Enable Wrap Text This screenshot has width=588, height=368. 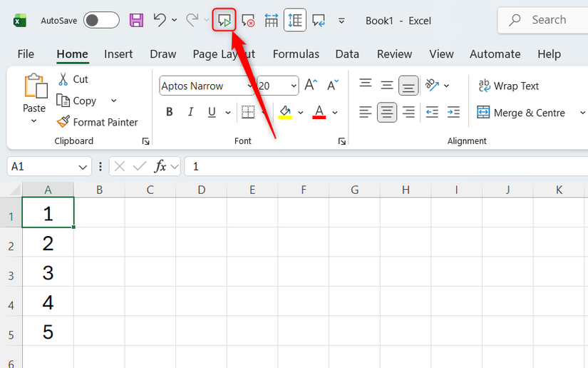[x=508, y=86]
